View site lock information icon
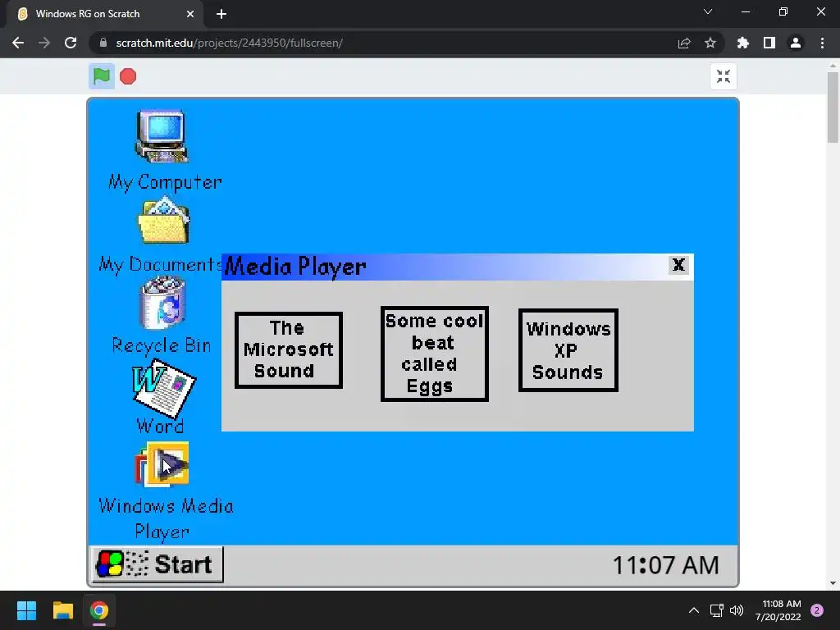 click(103, 43)
